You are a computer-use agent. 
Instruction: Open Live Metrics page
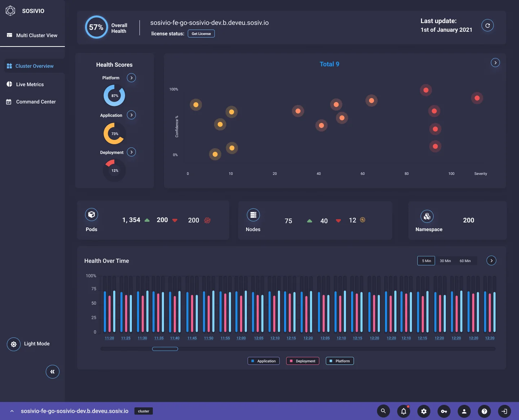25,84
